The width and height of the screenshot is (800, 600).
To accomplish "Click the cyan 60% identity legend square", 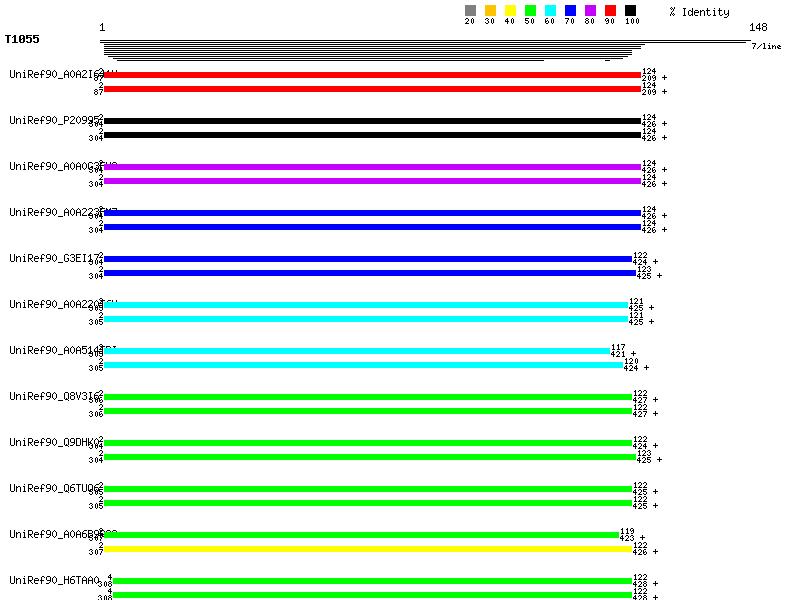I will coord(550,11).
